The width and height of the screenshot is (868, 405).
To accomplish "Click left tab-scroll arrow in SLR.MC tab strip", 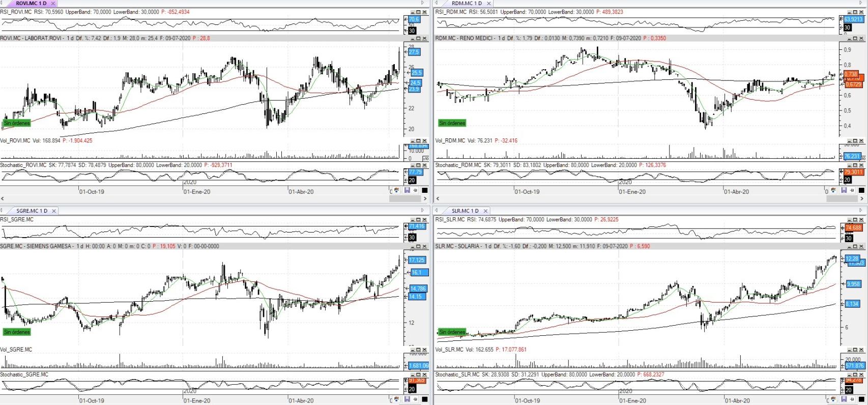I will 436,210.
